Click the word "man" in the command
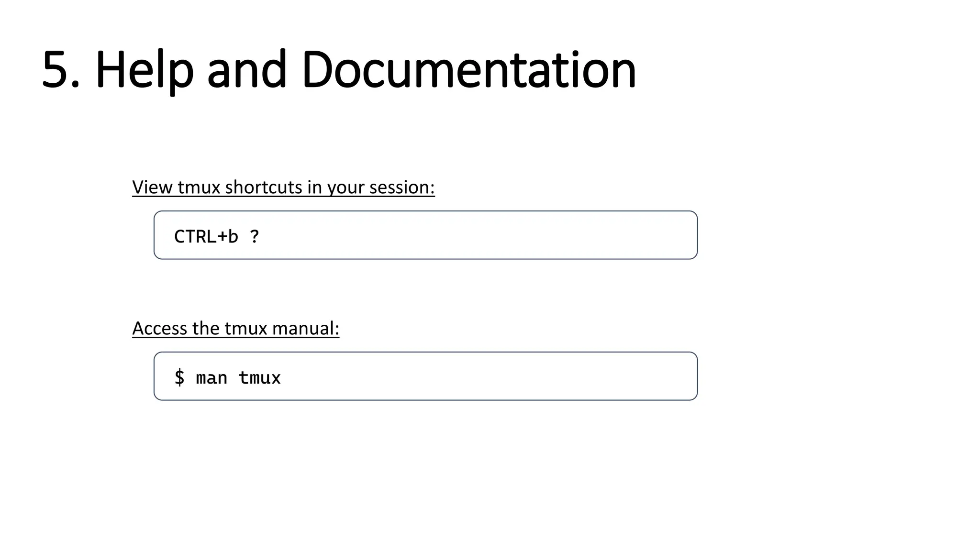 (212, 378)
